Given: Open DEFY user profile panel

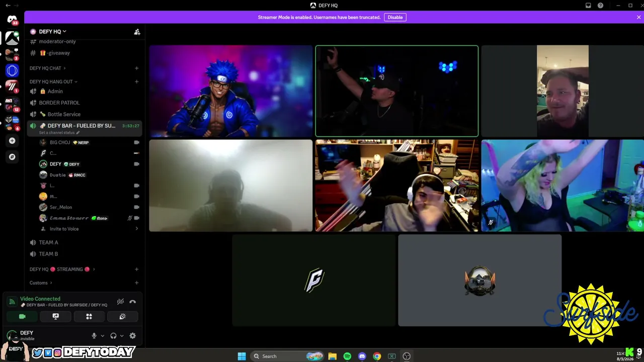Looking at the screenshot, I should coord(46,335).
